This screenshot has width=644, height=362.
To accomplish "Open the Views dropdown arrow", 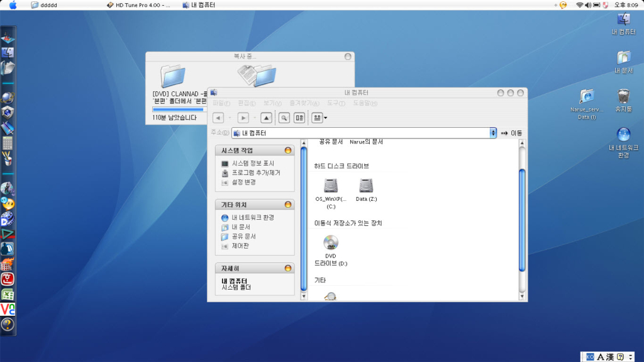I will pyautogui.click(x=326, y=118).
